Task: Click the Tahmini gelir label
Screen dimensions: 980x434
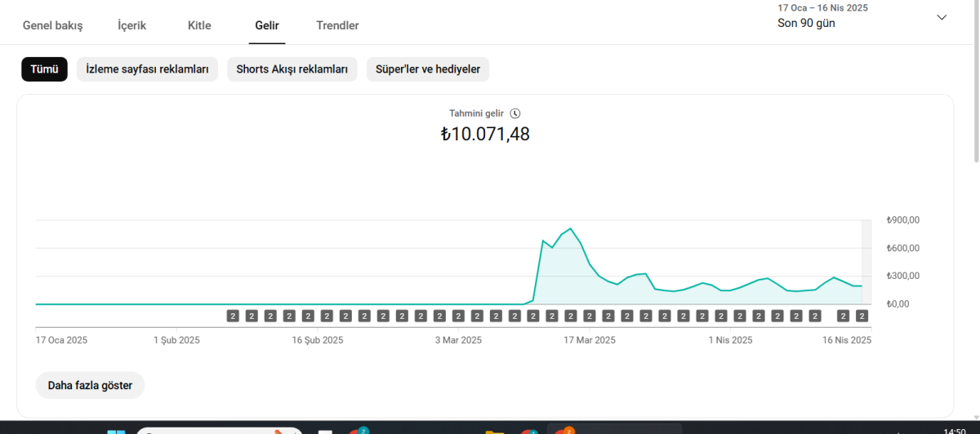Action: pyautogui.click(x=477, y=113)
